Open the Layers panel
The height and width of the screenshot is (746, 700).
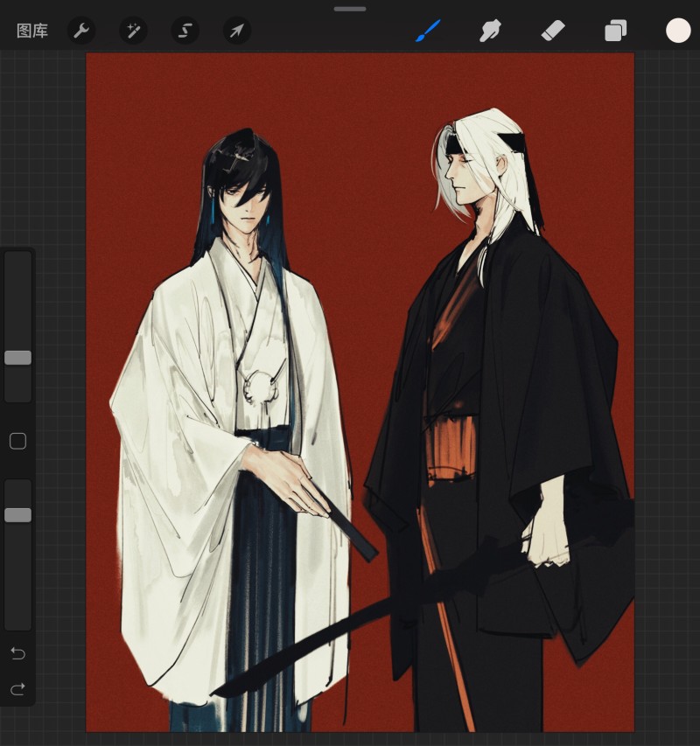(x=615, y=31)
